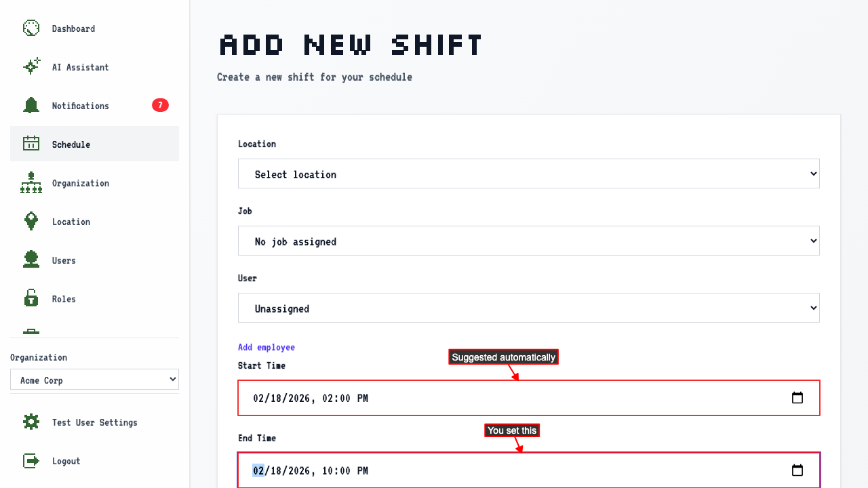Open the Notifications menu item label
This screenshot has height=488, width=868.
point(81,106)
